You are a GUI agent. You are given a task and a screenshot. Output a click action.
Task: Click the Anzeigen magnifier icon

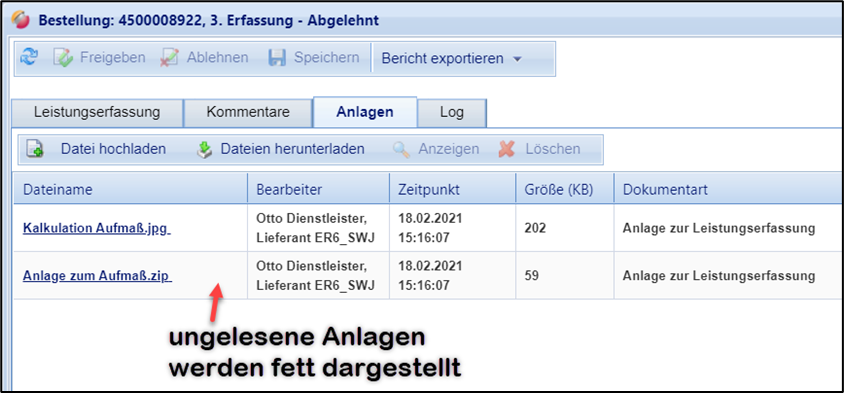(x=401, y=149)
